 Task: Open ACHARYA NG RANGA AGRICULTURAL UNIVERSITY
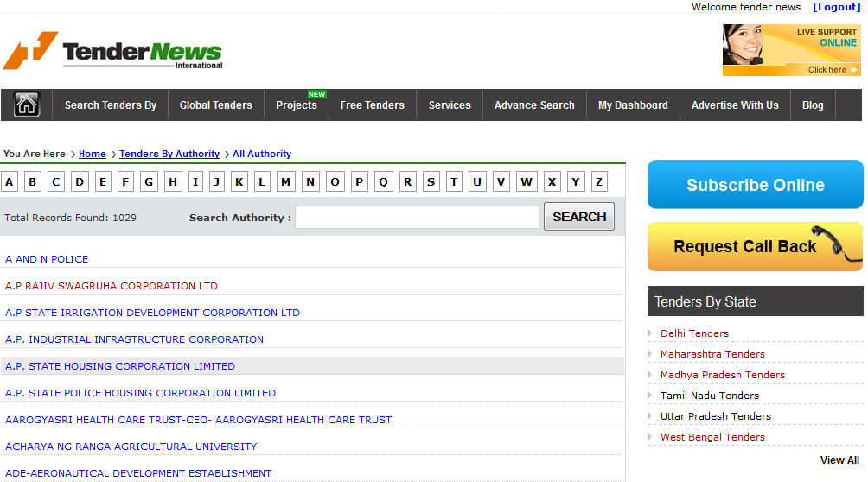(131, 447)
